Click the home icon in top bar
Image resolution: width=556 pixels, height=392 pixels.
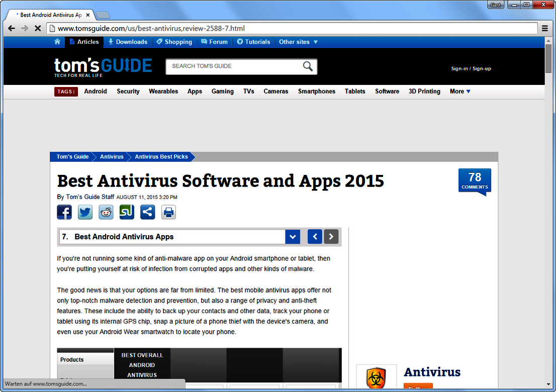(x=57, y=42)
